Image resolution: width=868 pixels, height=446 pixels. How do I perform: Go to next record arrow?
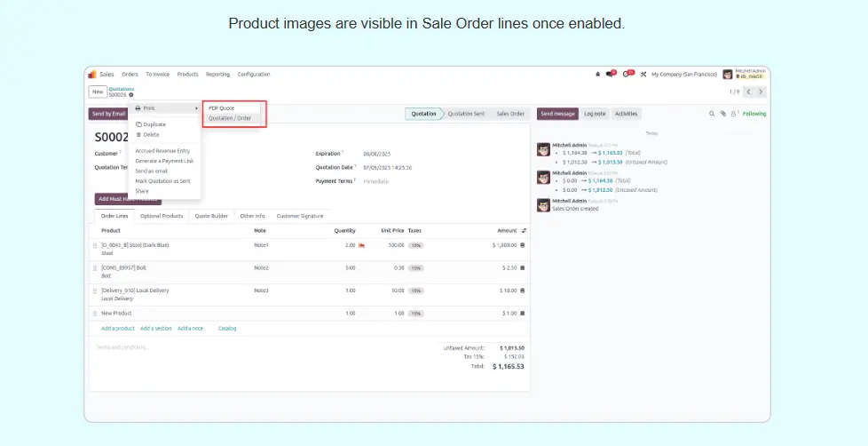[761, 92]
